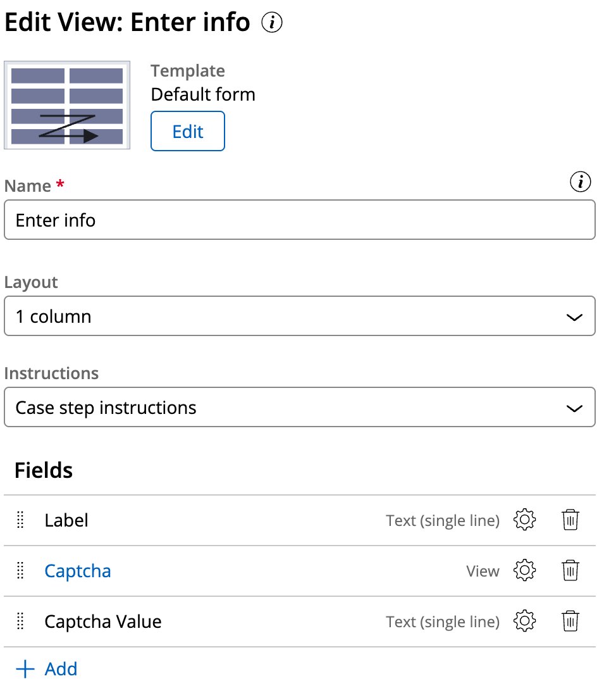Open settings for the Captcha field

pos(524,570)
